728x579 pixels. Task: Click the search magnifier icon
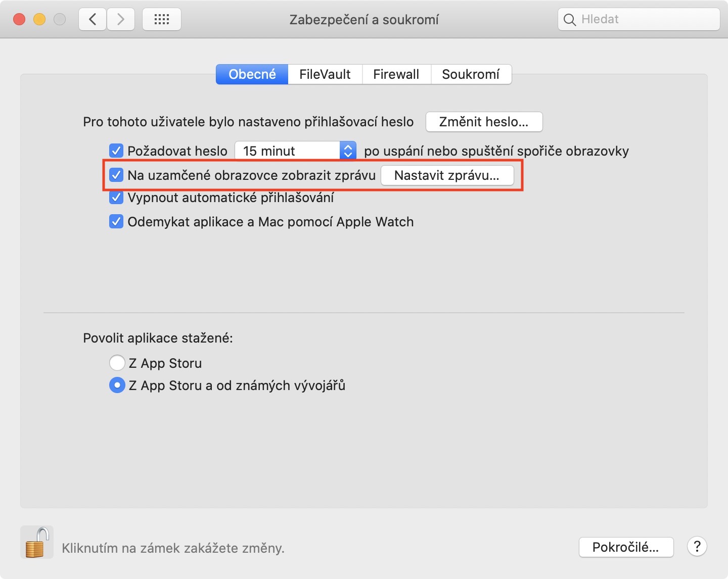pyautogui.click(x=570, y=20)
